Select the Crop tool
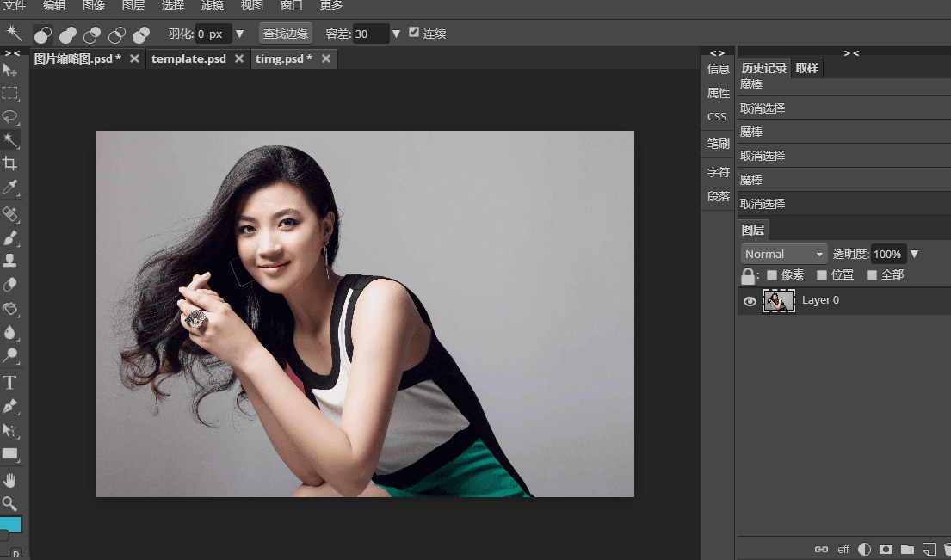Viewport: 951px width, 560px height. point(10,163)
